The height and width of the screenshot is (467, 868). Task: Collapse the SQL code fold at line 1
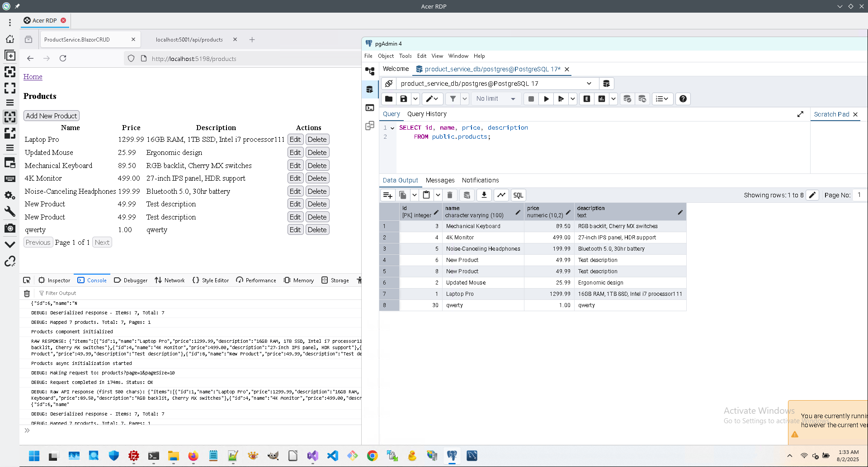coord(392,128)
